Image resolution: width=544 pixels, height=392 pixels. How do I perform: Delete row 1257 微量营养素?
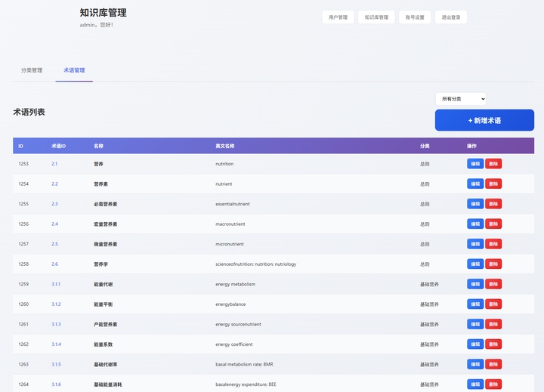tap(493, 244)
